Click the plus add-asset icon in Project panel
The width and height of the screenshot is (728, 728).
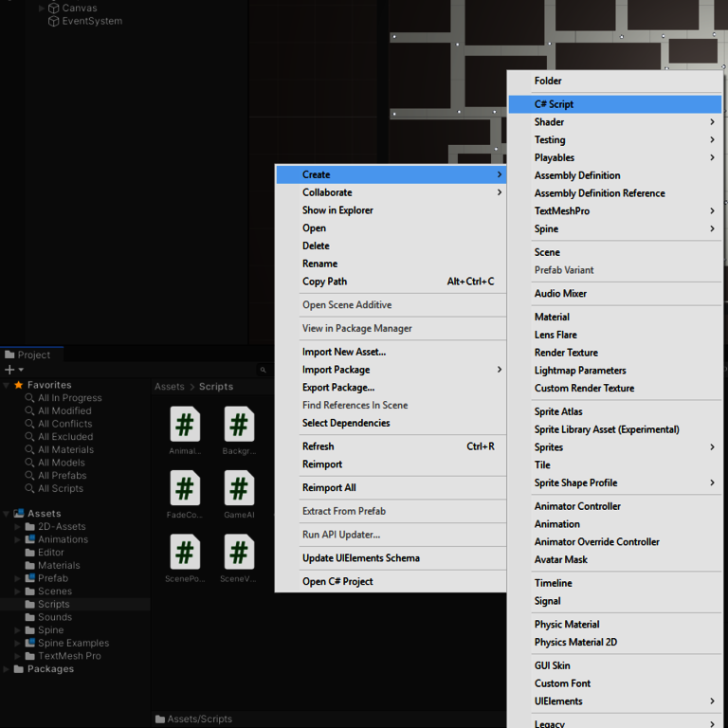(9, 370)
